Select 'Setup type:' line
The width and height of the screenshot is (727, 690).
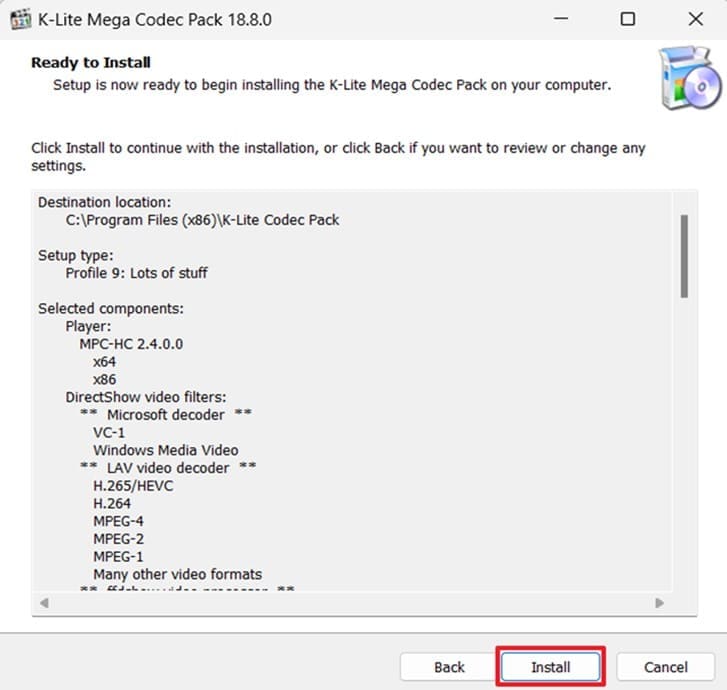(76, 256)
